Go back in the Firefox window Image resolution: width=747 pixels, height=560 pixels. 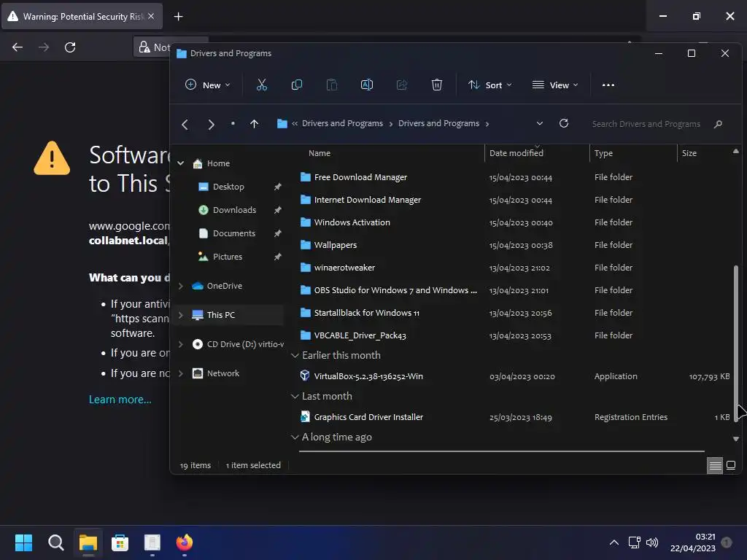coord(18,47)
